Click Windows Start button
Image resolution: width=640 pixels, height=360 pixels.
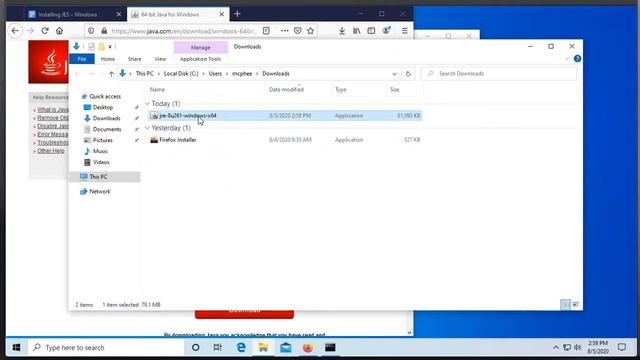[16, 347]
